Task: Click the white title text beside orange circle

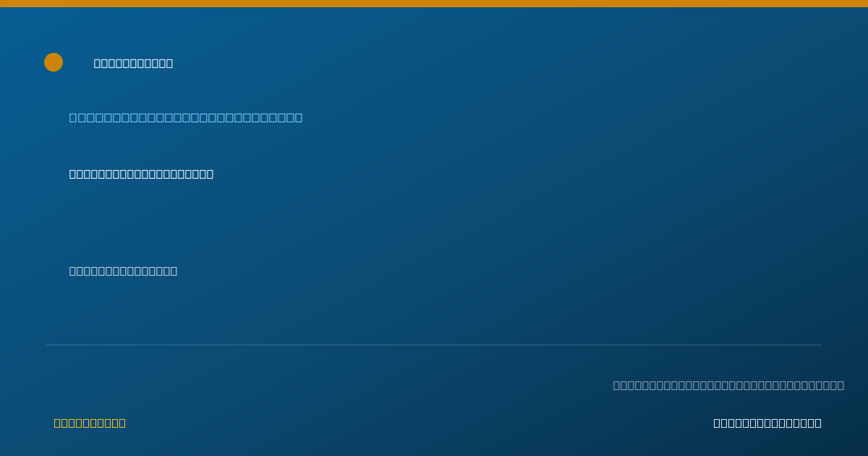Action: [133, 63]
